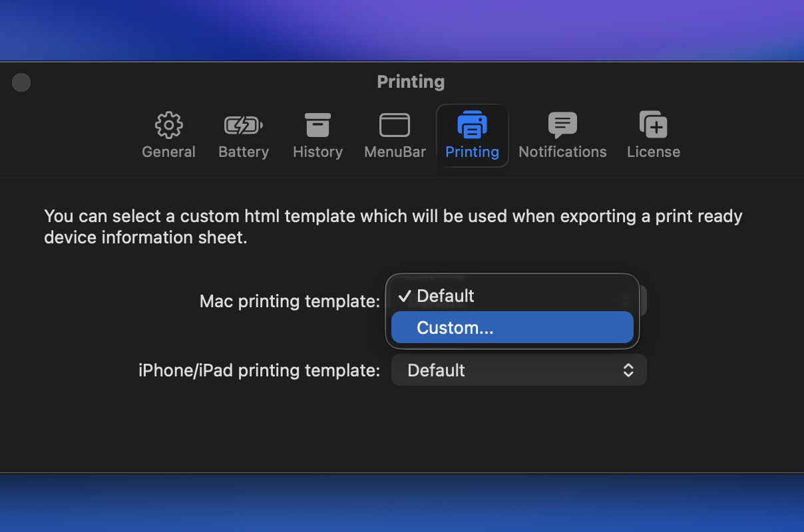
Task: Select the MenuBar window icon
Action: [x=395, y=125]
